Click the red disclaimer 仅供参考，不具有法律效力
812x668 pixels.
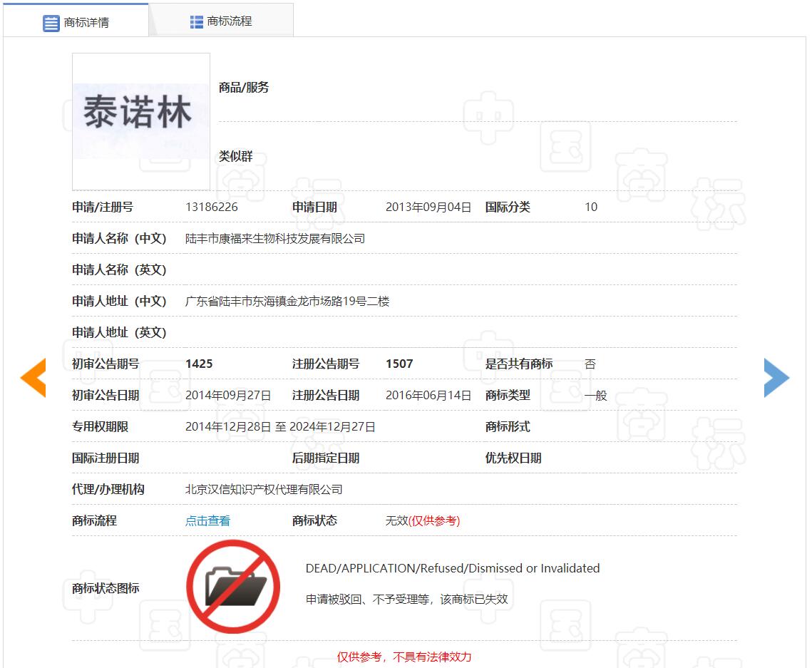[x=404, y=657]
